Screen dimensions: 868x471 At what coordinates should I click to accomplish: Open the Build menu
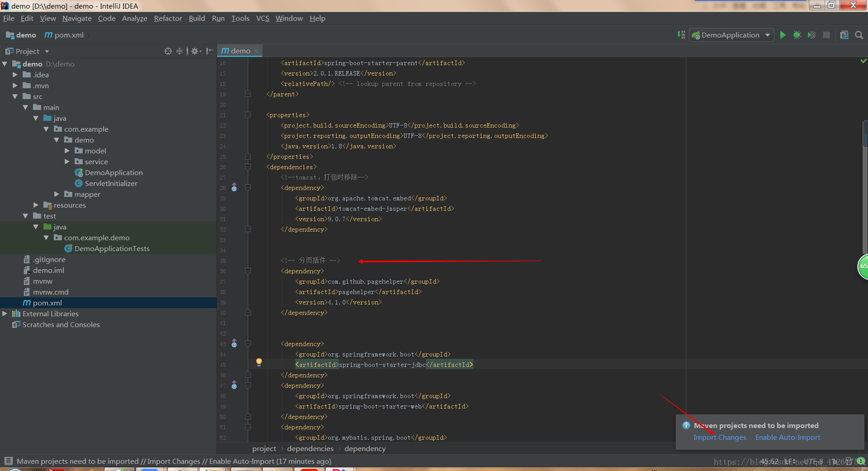tap(197, 19)
